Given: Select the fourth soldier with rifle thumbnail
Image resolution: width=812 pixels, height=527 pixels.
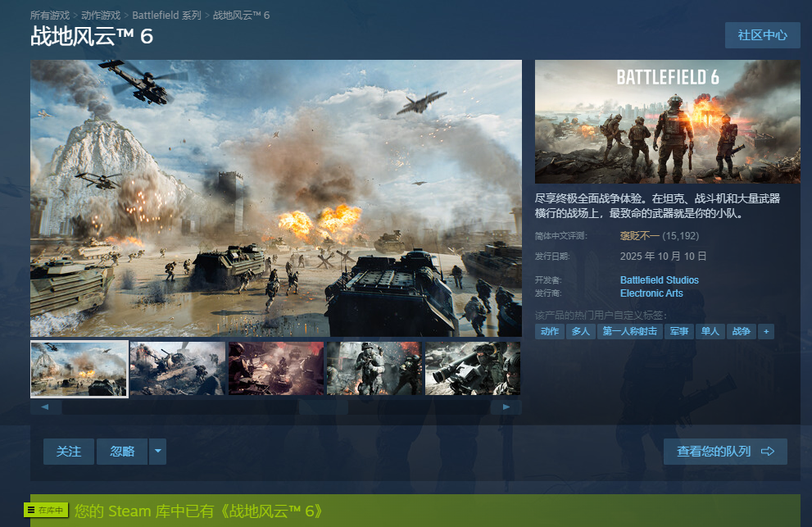Looking at the screenshot, I should 374,369.
